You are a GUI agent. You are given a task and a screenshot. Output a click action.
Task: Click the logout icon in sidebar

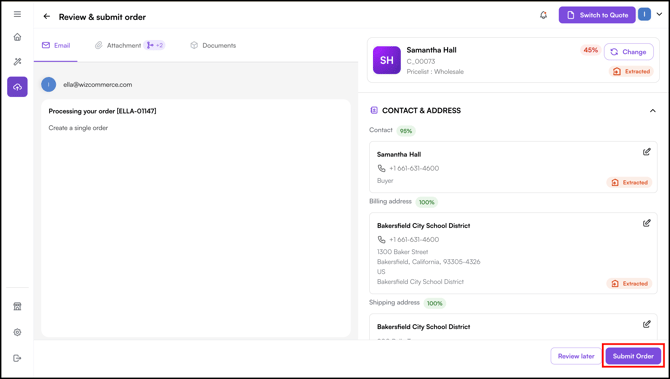point(17,358)
